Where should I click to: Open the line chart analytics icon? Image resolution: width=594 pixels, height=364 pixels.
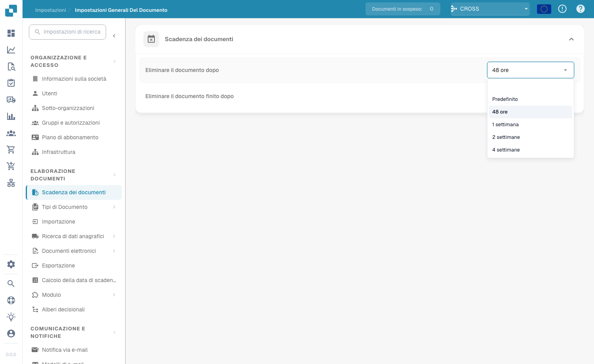[11, 50]
